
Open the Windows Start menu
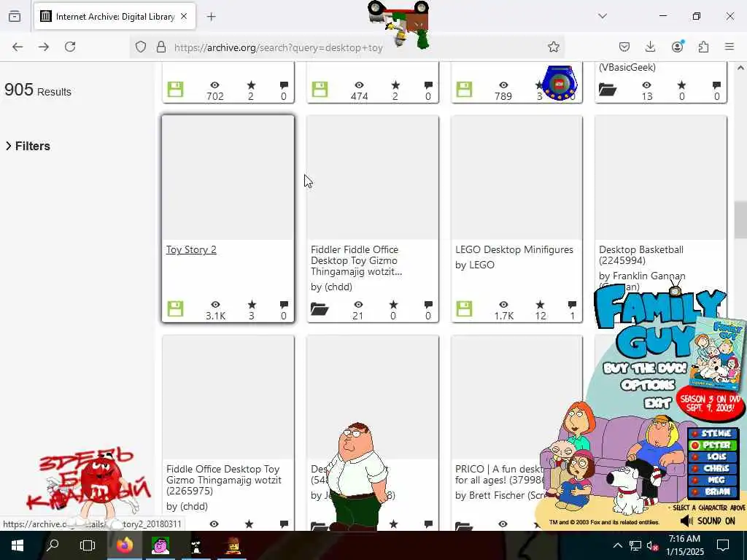pyautogui.click(x=18, y=545)
